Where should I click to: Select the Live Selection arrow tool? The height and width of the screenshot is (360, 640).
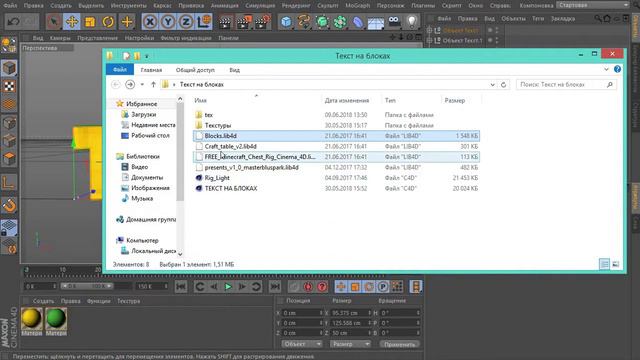click(53, 22)
